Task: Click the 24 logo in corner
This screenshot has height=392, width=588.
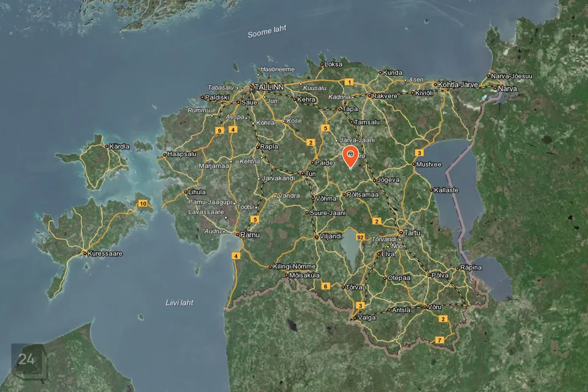Action: 26,360
